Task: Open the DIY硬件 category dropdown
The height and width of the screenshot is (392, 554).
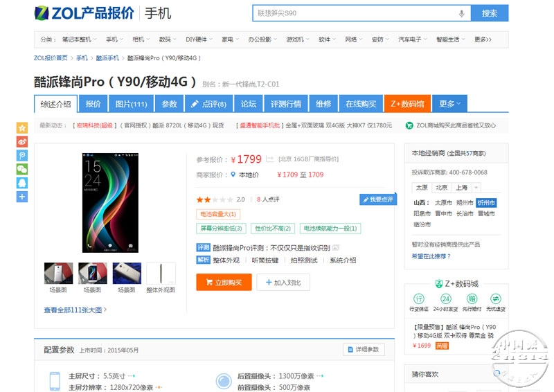Action: point(199,39)
